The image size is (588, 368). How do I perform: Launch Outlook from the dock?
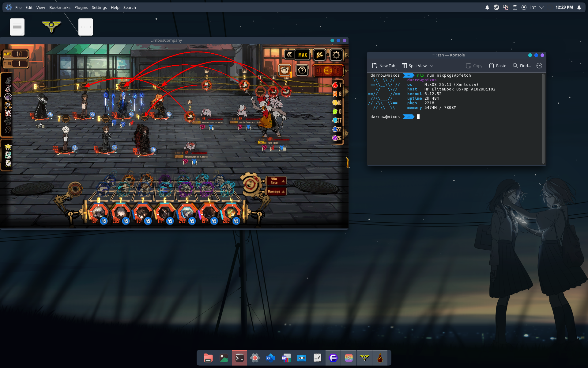click(x=271, y=358)
